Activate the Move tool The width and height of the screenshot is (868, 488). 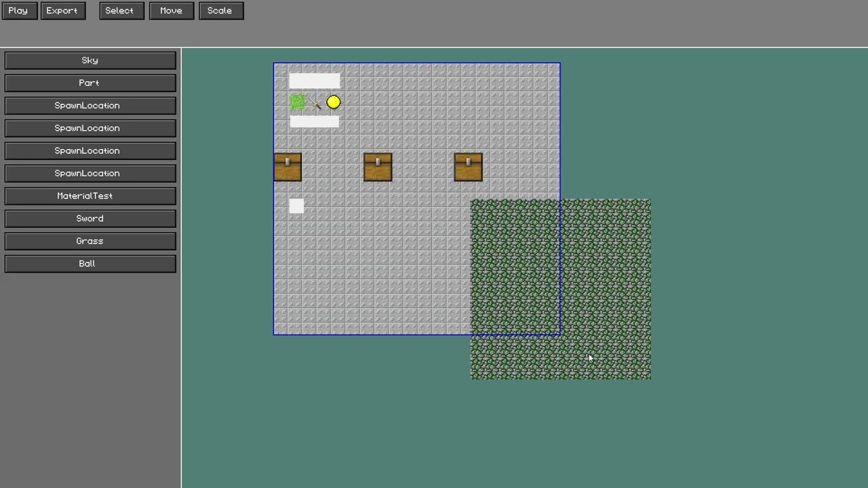(172, 11)
